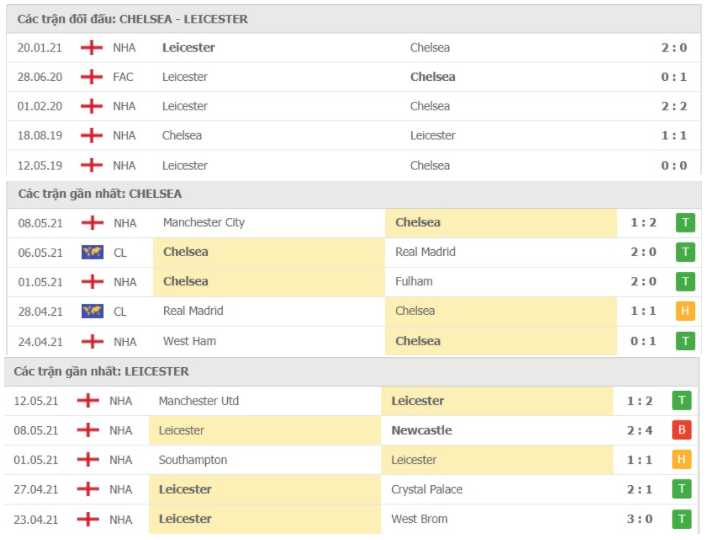
Task: Click the Fulham team name
Action: [x=414, y=281]
